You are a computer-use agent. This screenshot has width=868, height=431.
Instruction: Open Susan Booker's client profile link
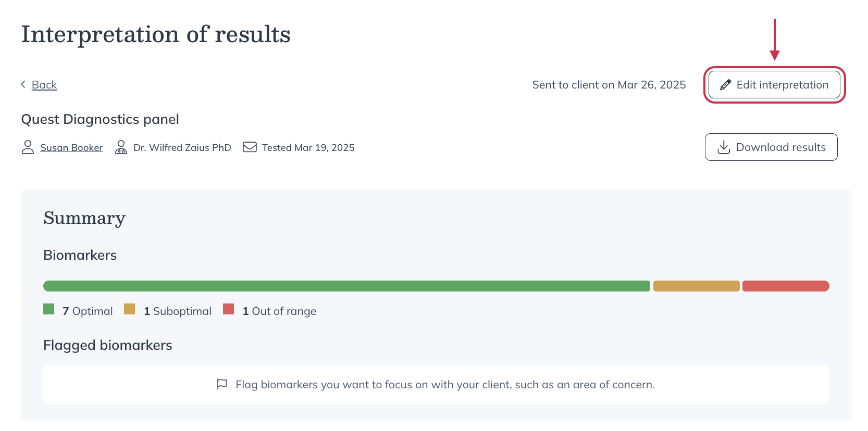pyautogui.click(x=71, y=148)
